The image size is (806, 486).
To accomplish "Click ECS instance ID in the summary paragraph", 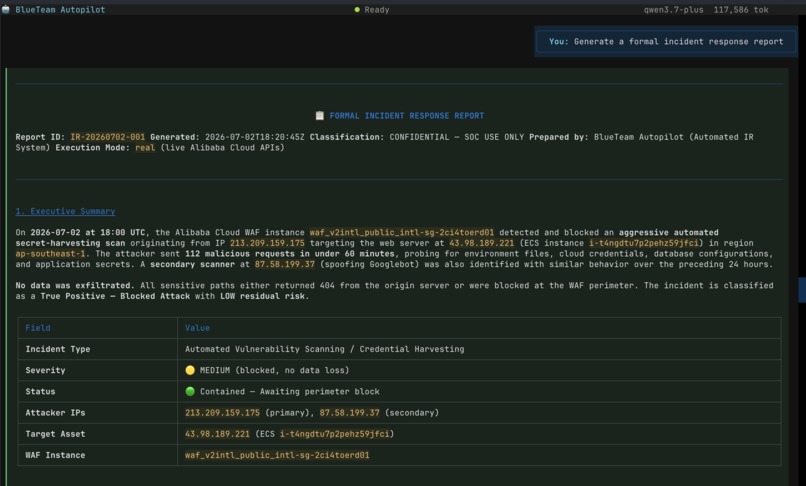I will (x=644, y=243).
